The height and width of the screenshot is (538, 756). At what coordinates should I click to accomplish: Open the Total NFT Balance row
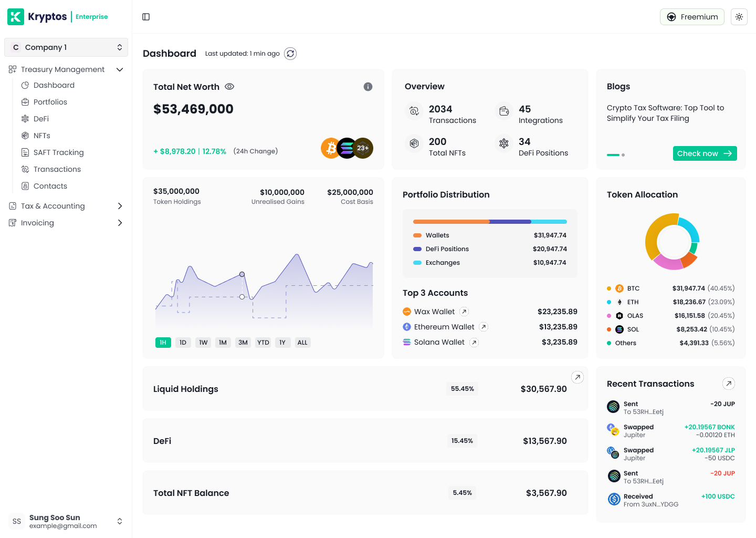pos(365,493)
